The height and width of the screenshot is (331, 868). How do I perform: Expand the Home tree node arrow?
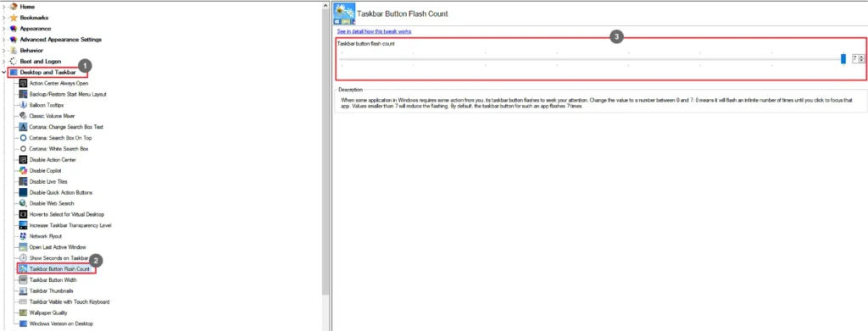pos(4,7)
